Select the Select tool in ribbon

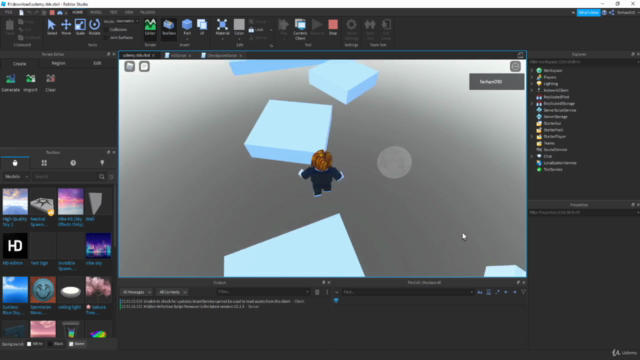51,27
